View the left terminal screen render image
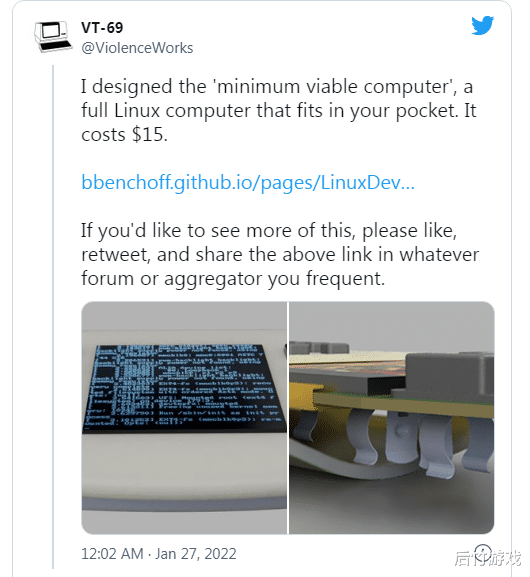530x577 pixels. 184,418
